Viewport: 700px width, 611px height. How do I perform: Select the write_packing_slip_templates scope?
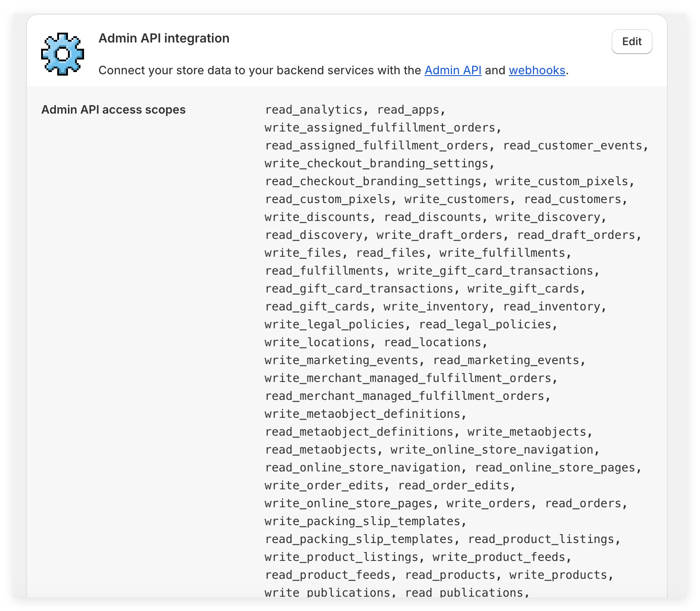coord(363,521)
